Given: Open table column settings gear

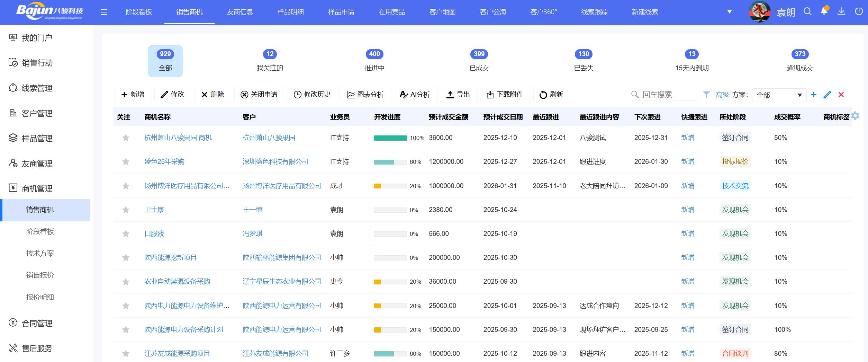Looking at the screenshot, I should [855, 116].
